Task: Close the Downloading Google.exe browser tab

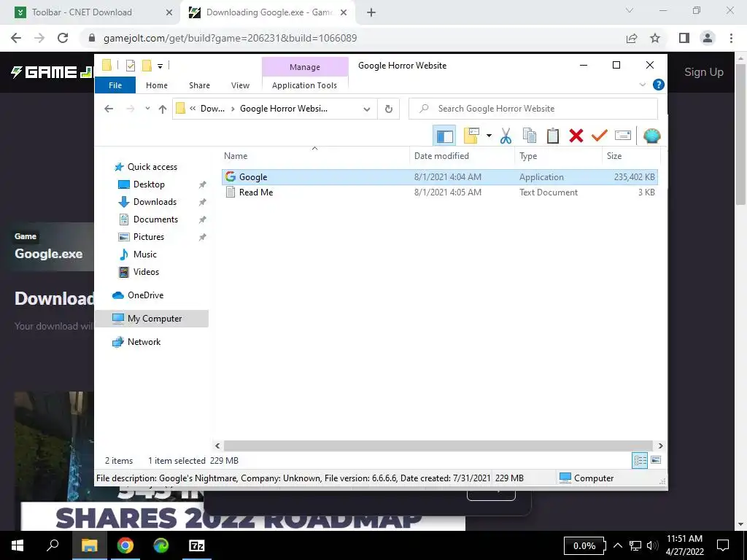Action: [344, 13]
